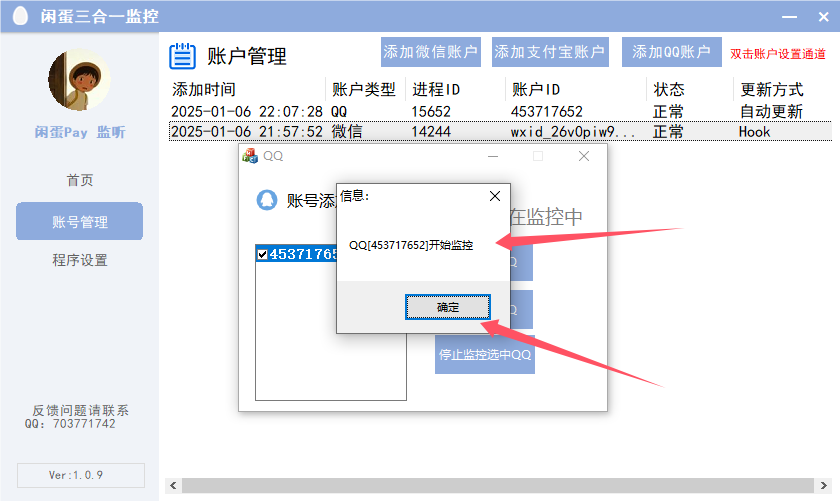Add a WeChat account
This screenshot has height=501, width=840.
point(431,52)
